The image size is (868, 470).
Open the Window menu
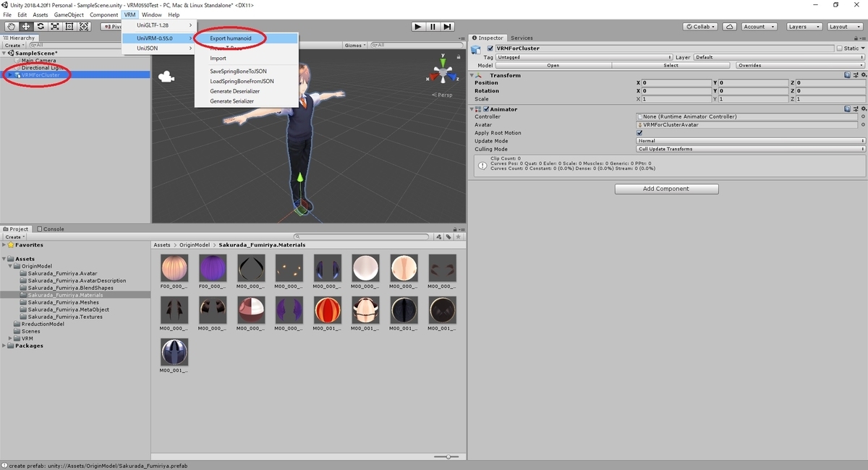point(151,14)
